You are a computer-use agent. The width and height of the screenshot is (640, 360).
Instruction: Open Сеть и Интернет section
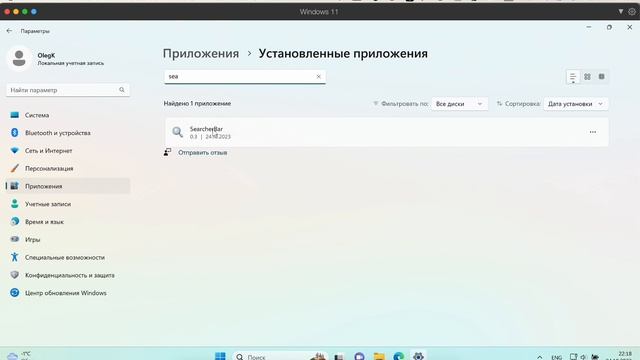tap(68, 151)
